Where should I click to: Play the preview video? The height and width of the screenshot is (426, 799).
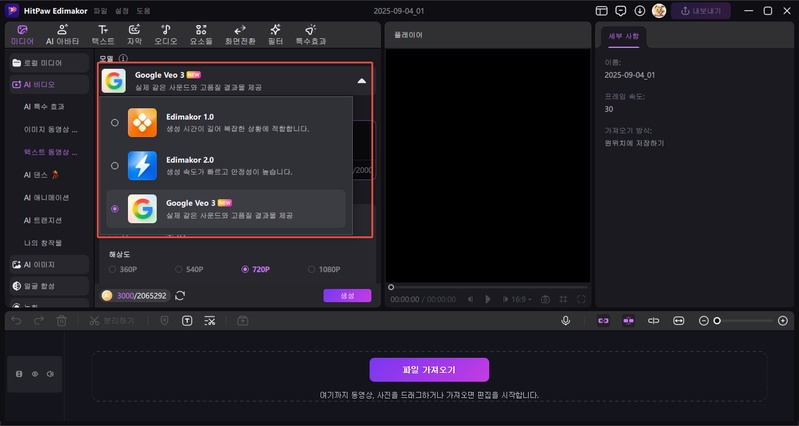tap(488, 299)
